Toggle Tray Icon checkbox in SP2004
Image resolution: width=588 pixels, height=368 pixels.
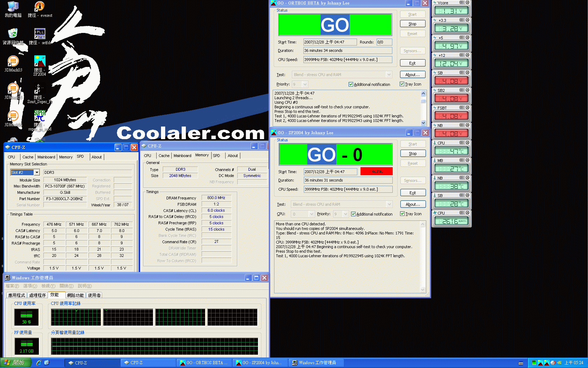pyautogui.click(x=402, y=214)
